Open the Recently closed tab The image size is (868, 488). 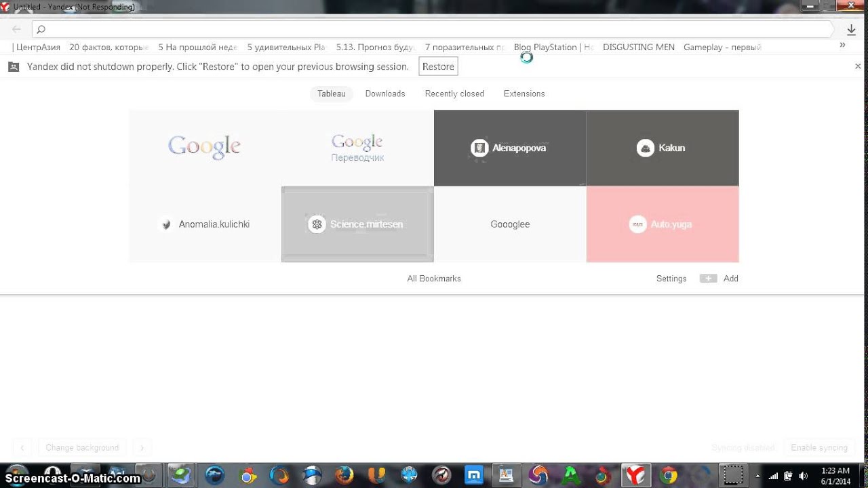pyautogui.click(x=454, y=94)
